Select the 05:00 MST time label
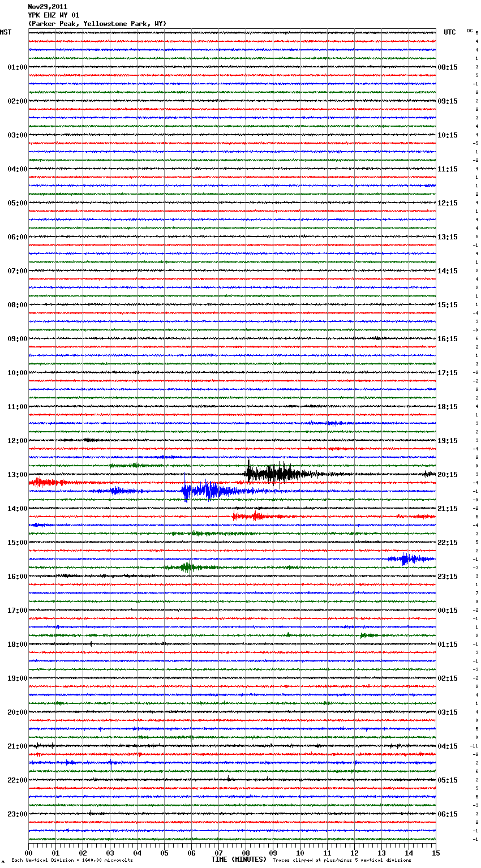 click(17, 203)
